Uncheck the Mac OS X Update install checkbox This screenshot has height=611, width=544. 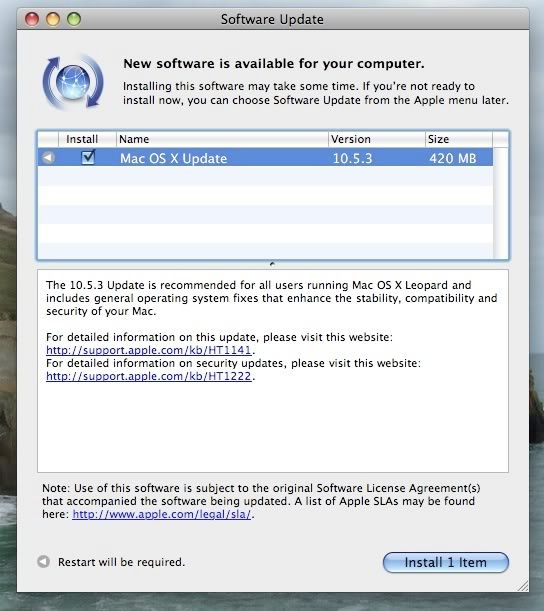(88, 158)
